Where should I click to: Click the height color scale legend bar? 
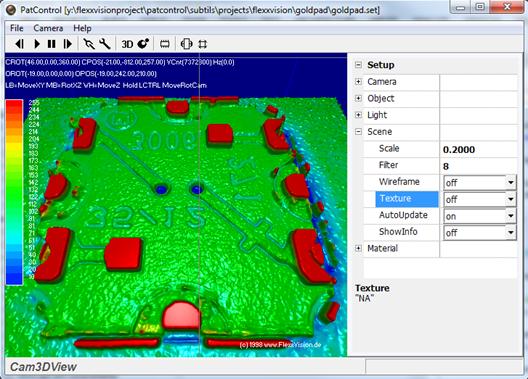tap(14, 192)
